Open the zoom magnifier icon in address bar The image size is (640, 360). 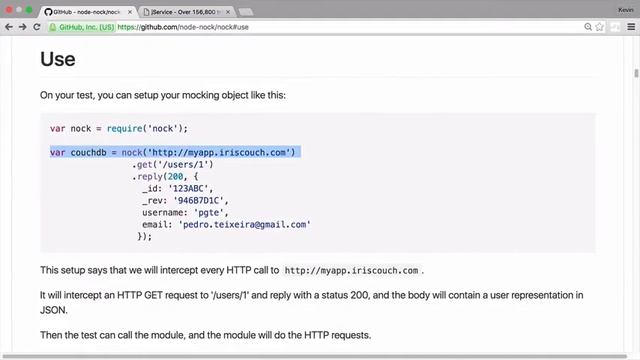click(x=588, y=27)
